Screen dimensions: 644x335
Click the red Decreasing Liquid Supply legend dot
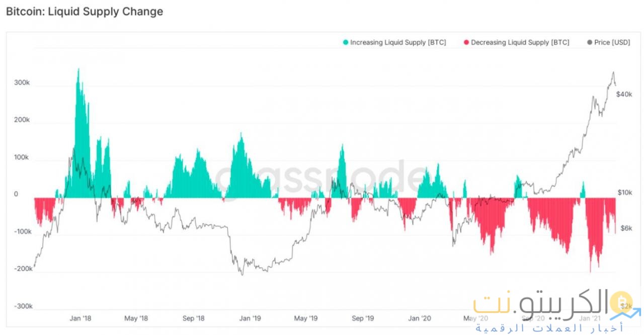tap(466, 43)
